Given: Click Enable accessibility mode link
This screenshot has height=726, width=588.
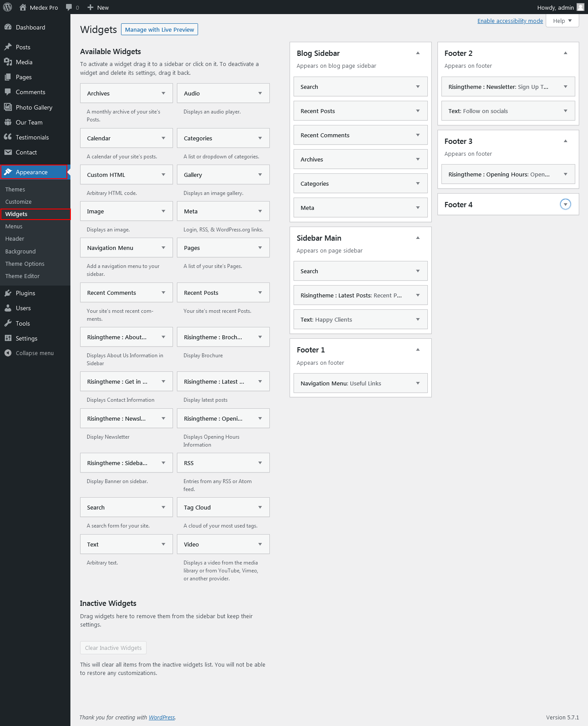Looking at the screenshot, I should click(x=510, y=21).
